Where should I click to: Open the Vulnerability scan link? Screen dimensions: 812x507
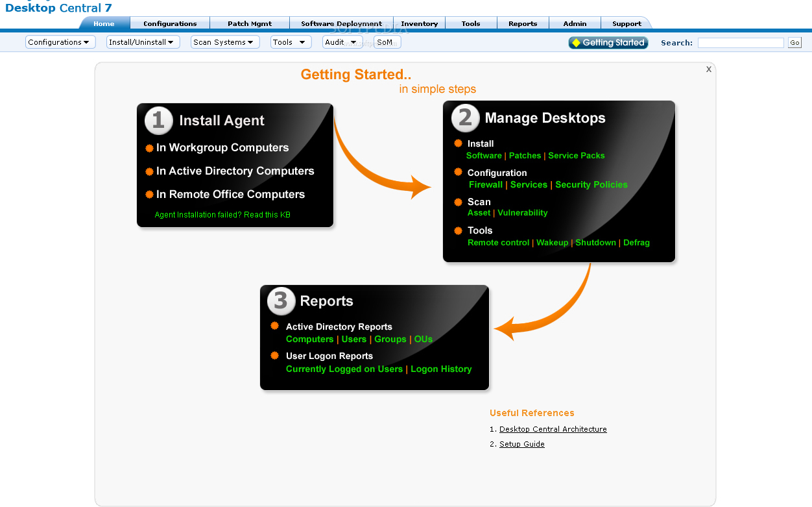[523, 213]
